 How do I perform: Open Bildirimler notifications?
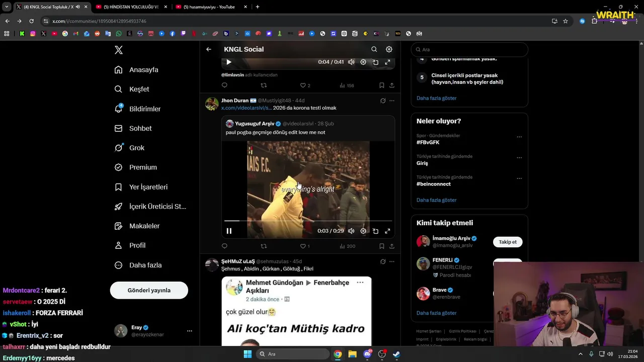coord(137,109)
